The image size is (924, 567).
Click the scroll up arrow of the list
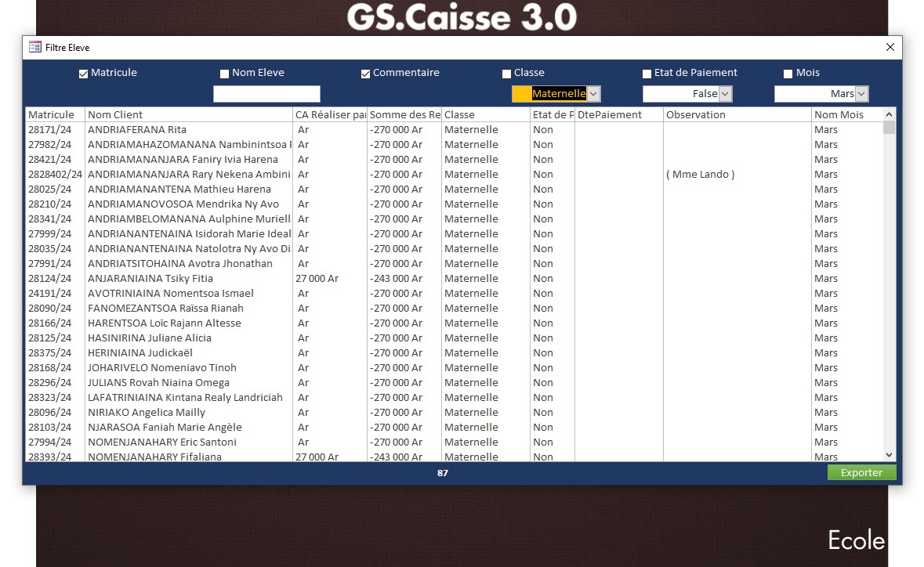tap(889, 114)
